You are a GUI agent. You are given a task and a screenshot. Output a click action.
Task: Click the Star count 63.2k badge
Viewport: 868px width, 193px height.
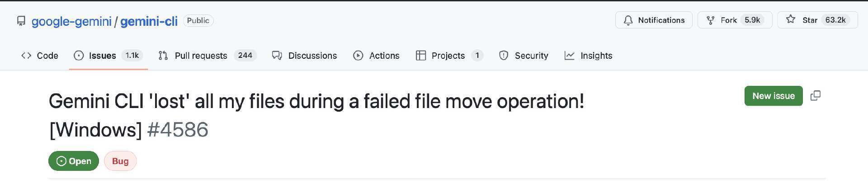coord(835,20)
